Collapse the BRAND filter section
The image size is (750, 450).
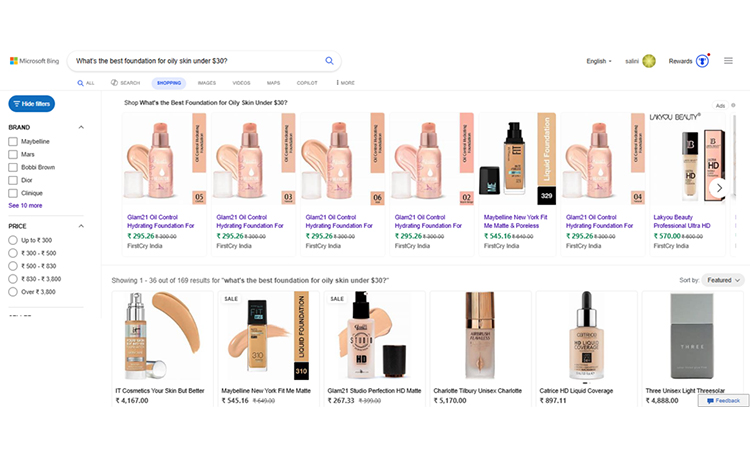click(81, 128)
